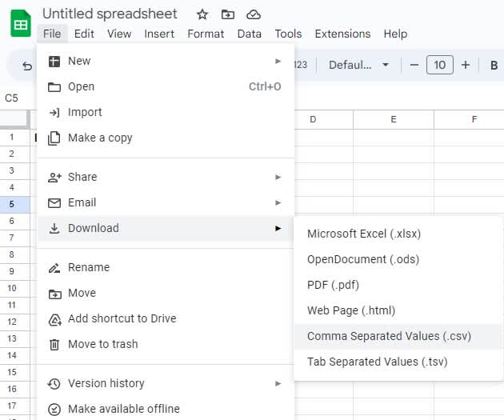
Task: Star the Untitled spreadsheet
Action: coord(202,14)
